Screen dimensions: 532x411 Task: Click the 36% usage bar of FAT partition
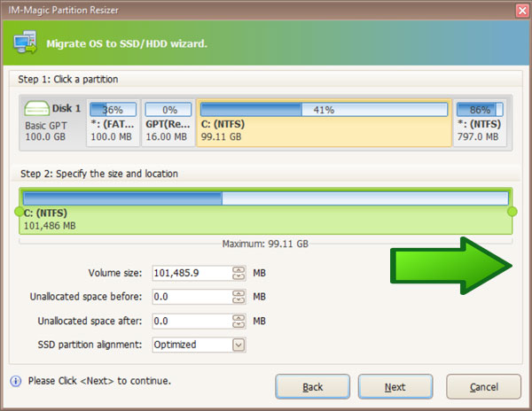coord(113,110)
